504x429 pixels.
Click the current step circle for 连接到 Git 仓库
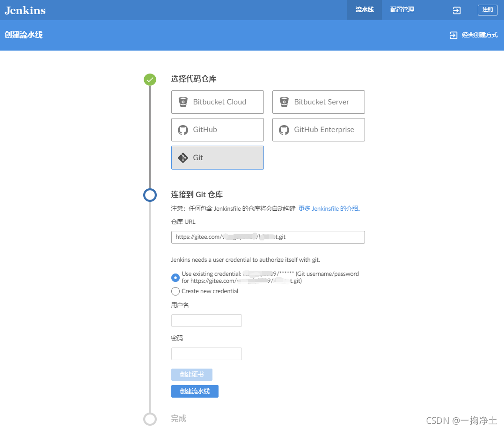[x=150, y=195]
